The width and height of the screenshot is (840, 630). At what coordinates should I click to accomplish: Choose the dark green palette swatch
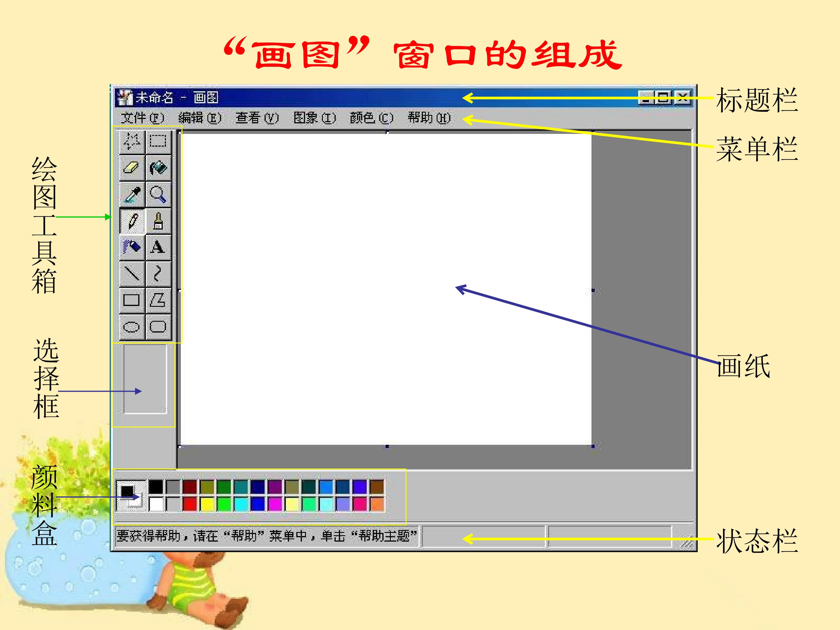[x=224, y=487]
